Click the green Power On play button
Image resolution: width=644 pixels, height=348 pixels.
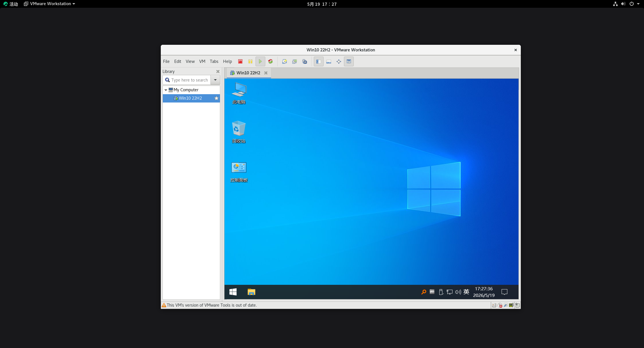coord(260,61)
